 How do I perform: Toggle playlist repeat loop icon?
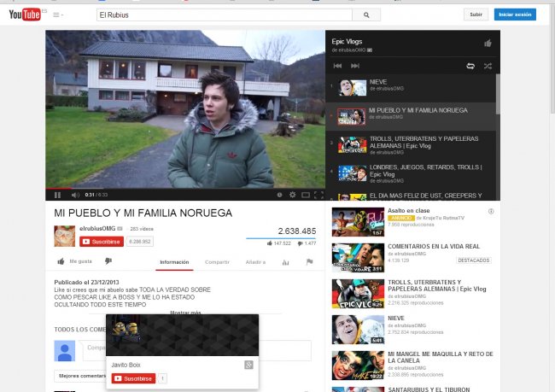click(x=470, y=66)
